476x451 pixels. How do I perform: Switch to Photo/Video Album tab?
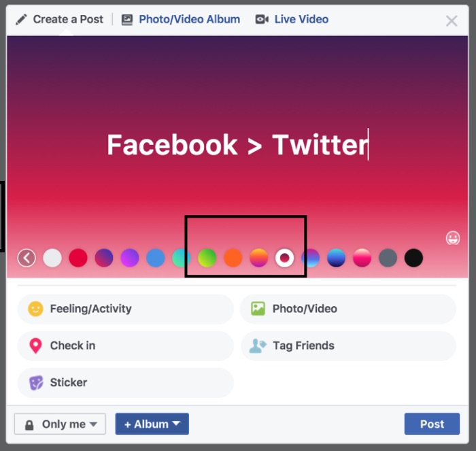point(190,20)
